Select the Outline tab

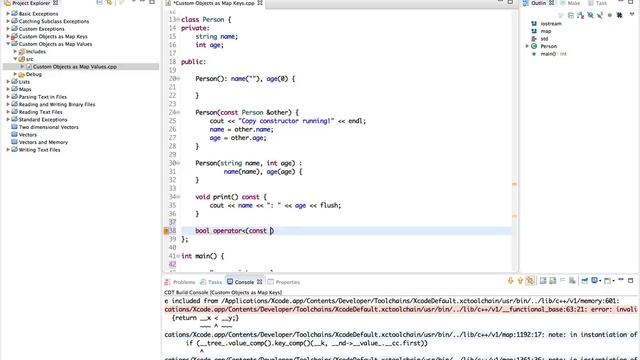pos(535,3)
